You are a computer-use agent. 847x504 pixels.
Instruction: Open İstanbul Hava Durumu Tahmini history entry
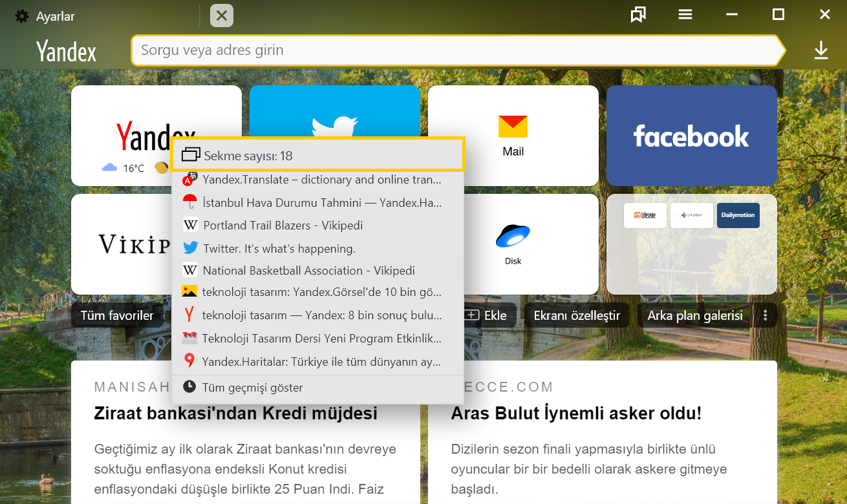coord(318,202)
